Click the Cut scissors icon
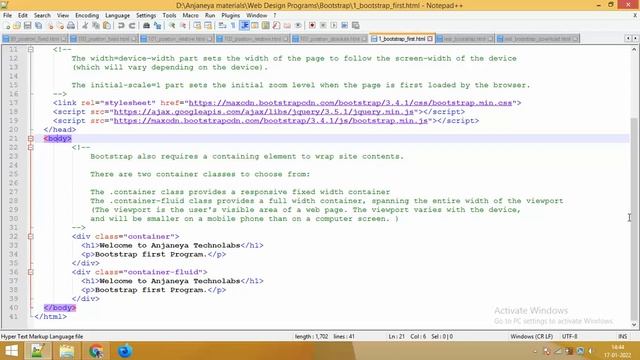 (85, 26)
